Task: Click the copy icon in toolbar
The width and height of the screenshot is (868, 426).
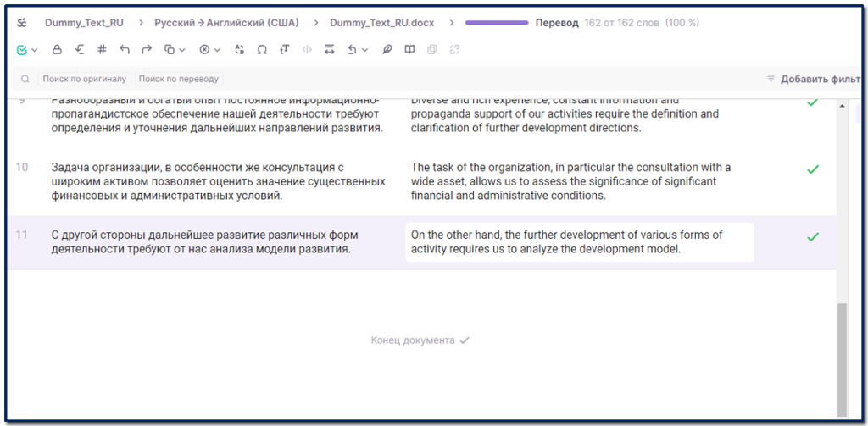Action: coord(170,50)
